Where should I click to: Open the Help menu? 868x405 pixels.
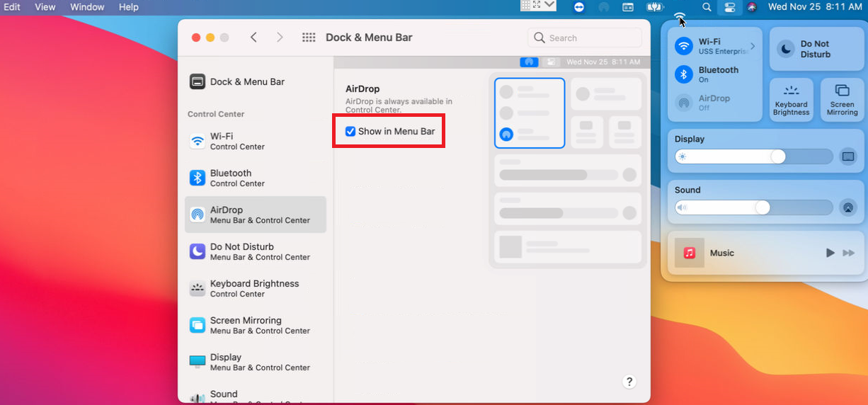tap(128, 7)
